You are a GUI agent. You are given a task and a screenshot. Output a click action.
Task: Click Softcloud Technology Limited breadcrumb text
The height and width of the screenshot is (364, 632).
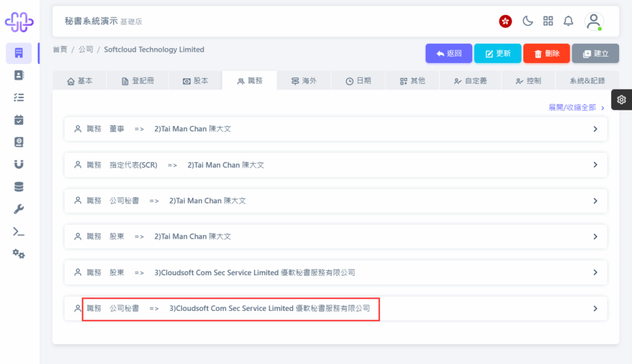point(154,49)
